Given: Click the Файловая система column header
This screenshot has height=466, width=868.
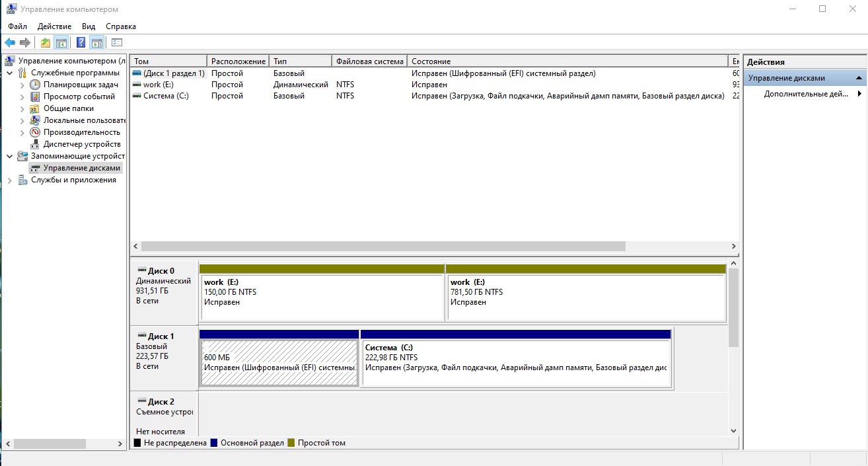Looking at the screenshot, I should (x=370, y=61).
